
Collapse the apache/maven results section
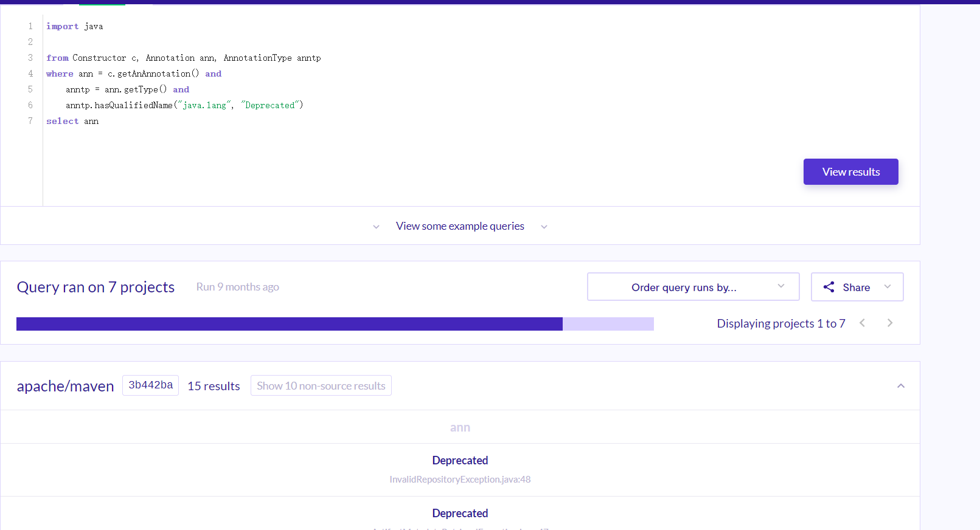(901, 386)
